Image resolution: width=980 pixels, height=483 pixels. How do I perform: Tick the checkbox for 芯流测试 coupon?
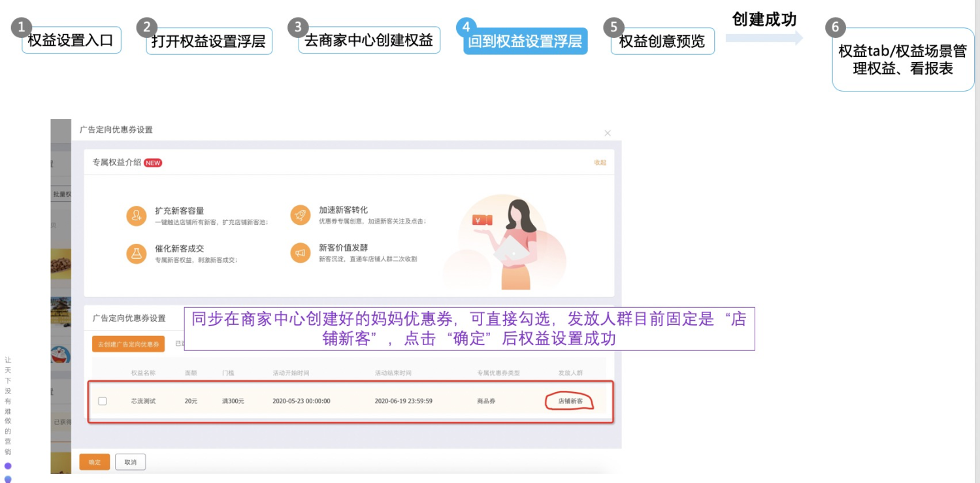tap(102, 401)
